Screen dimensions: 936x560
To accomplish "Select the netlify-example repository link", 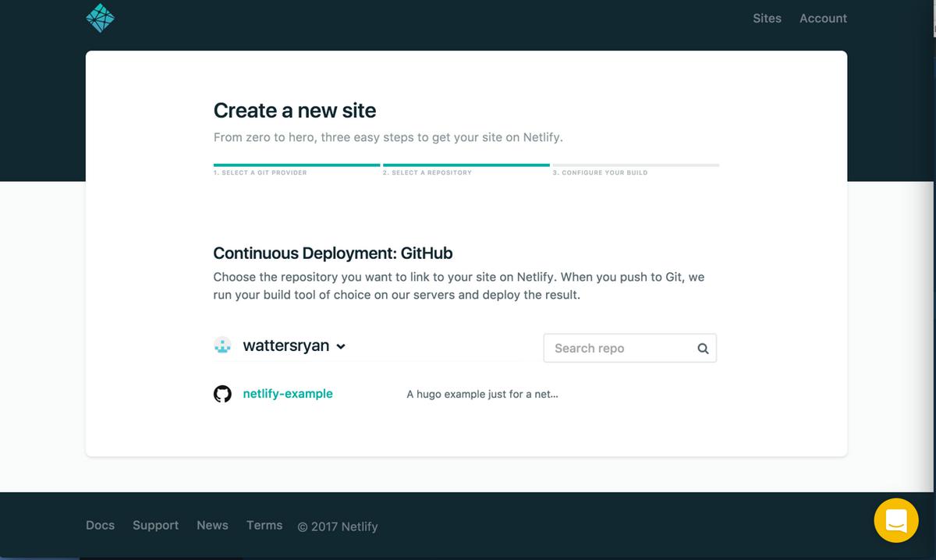I will pos(287,394).
